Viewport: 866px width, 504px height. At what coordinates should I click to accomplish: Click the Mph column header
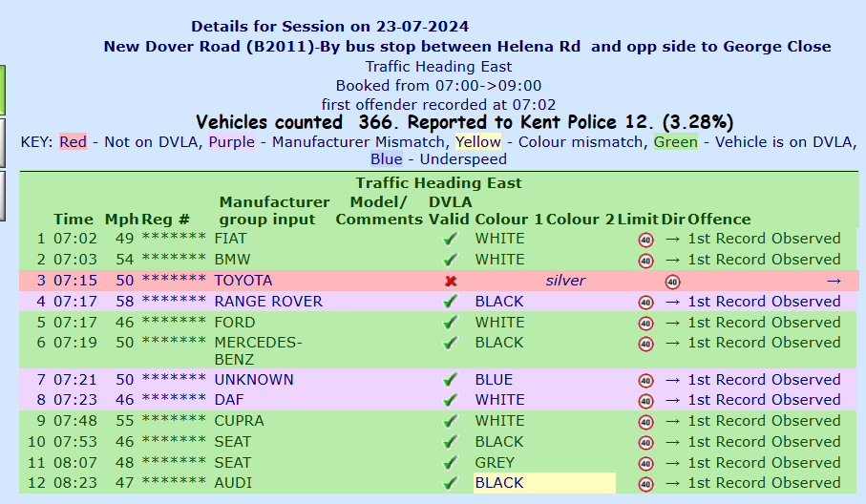[x=121, y=220]
